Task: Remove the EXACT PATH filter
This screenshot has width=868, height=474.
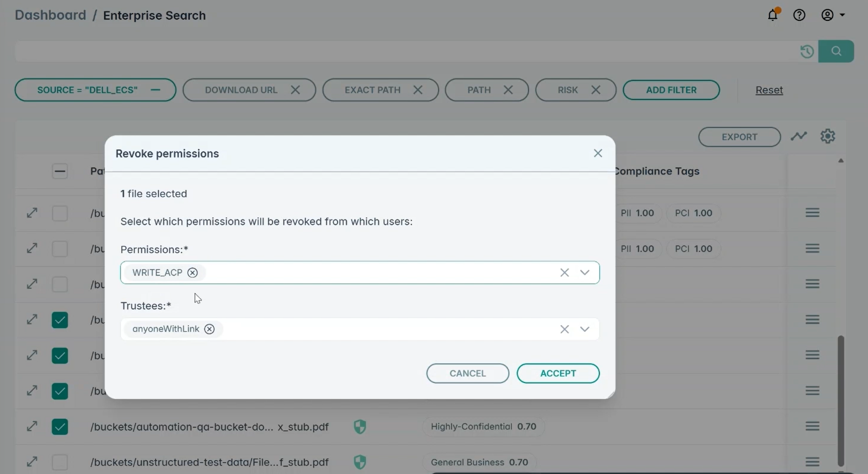Action: tap(418, 90)
